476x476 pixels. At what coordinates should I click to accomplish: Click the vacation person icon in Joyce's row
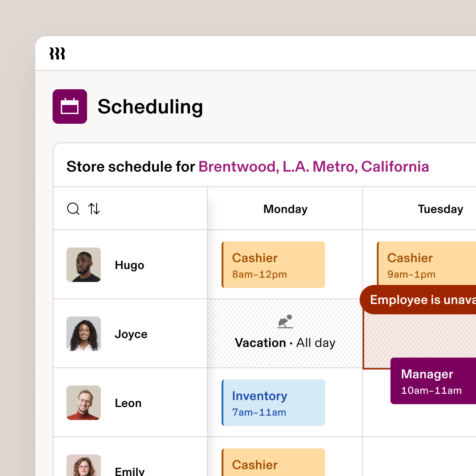tap(285, 321)
